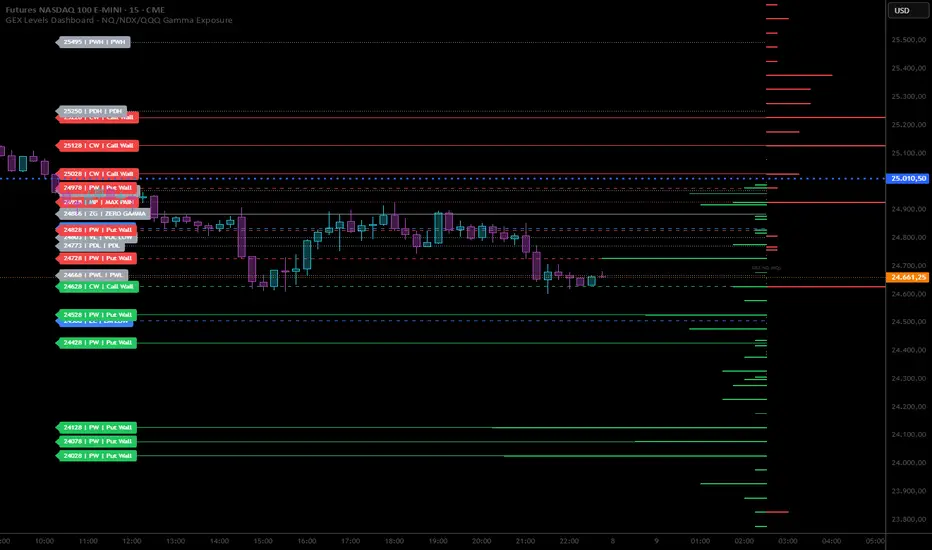Viewport: 932px width, 550px height.
Task: Select the 25128 Call Wall label
Action: [97, 146]
